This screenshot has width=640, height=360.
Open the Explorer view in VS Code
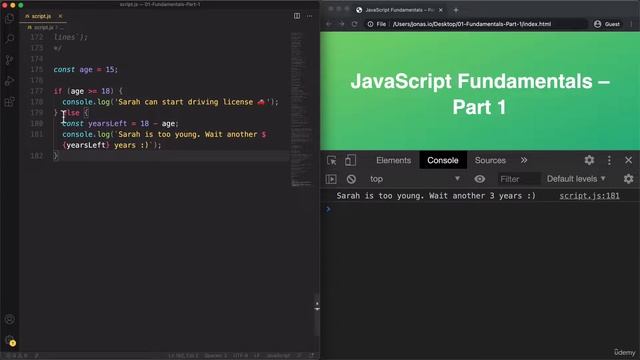pos(9,18)
